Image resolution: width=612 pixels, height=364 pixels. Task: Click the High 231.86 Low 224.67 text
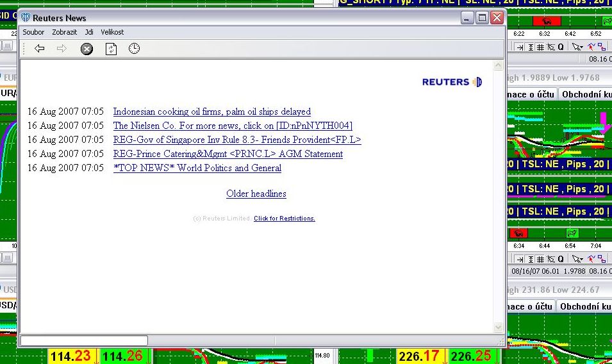pos(553,290)
